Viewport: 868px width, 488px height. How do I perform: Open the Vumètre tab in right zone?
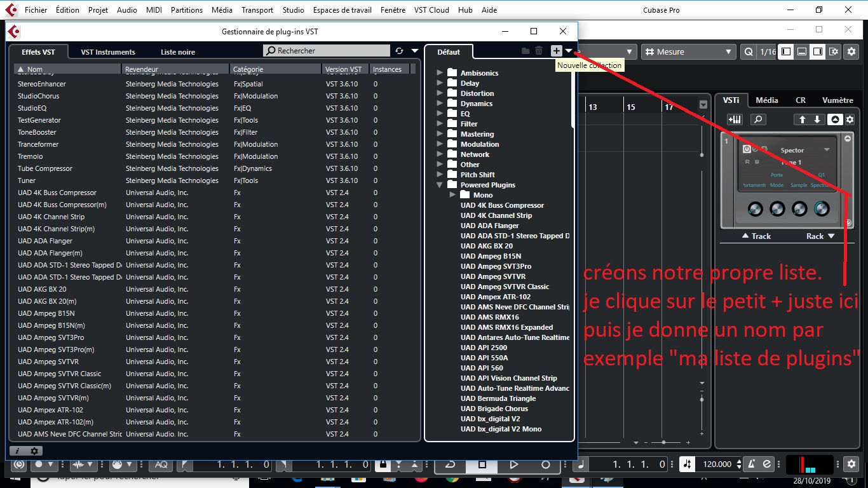(837, 100)
